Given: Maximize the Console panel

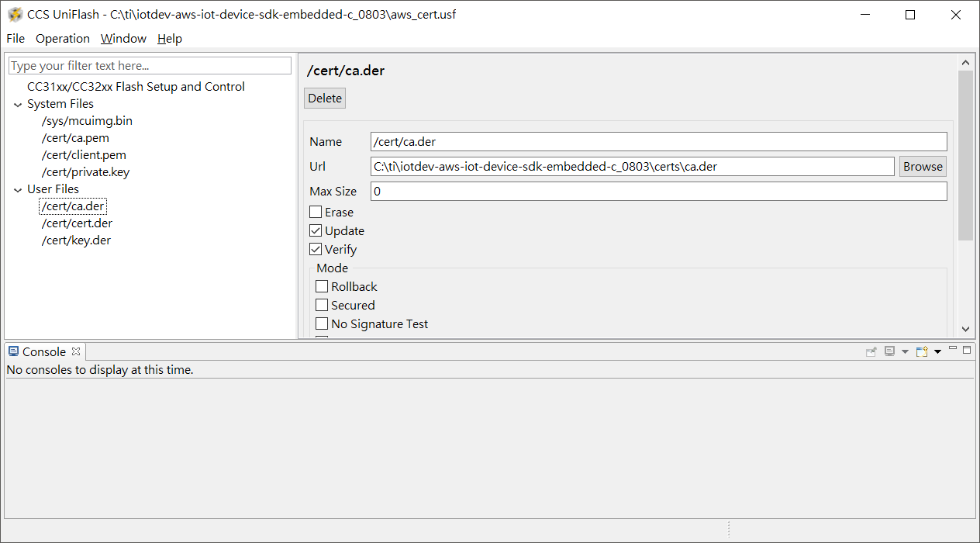Looking at the screenshot, I should (x=967, y=350).
